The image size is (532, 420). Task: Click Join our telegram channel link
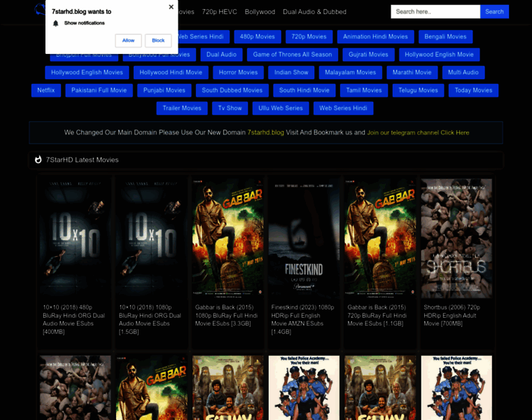[x=418, y=132]
